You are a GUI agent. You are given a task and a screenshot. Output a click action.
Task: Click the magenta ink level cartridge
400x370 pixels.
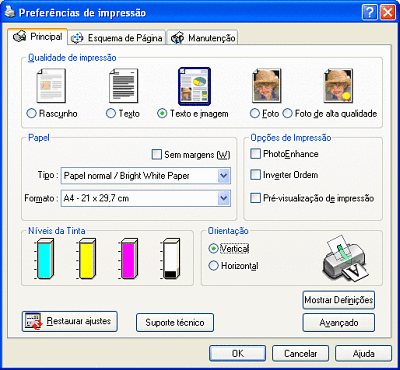129,259
